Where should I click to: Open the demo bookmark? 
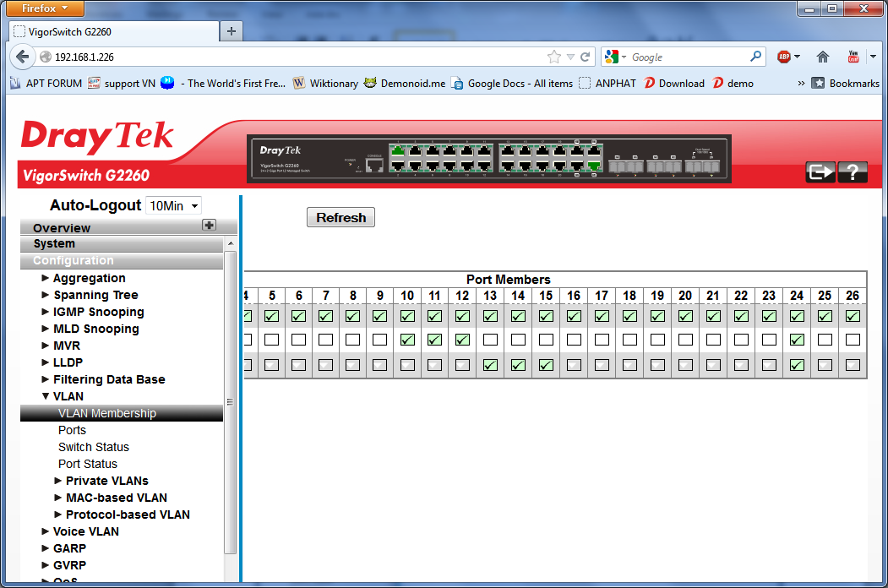click(733, 84)
